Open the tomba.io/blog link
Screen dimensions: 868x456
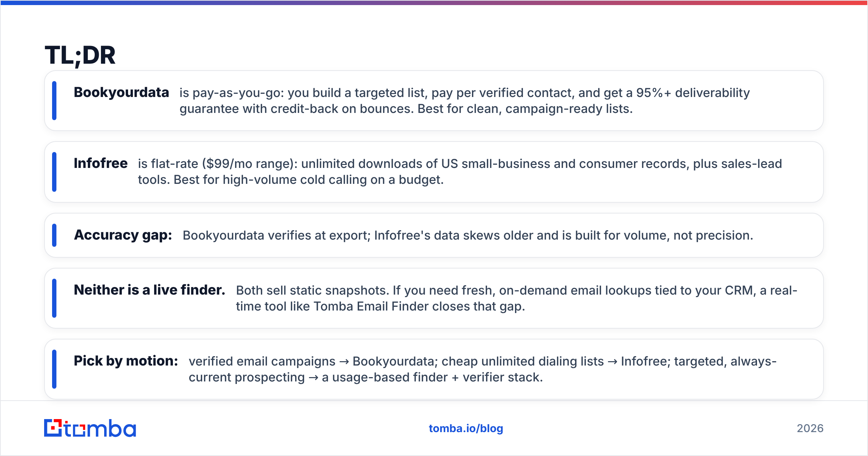[466, 428]
